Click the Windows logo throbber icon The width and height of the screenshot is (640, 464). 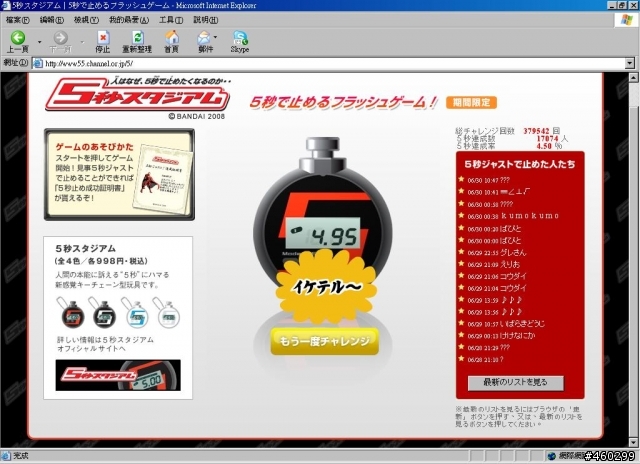point(627,20)
